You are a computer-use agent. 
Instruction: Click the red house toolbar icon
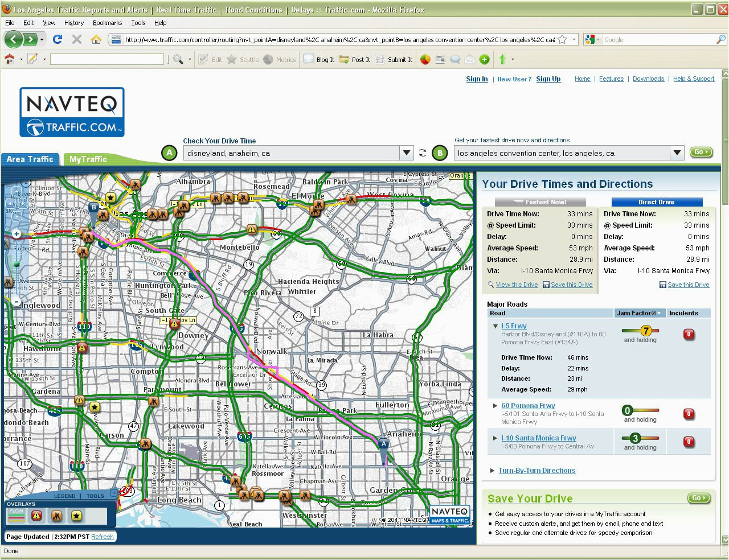9,59
